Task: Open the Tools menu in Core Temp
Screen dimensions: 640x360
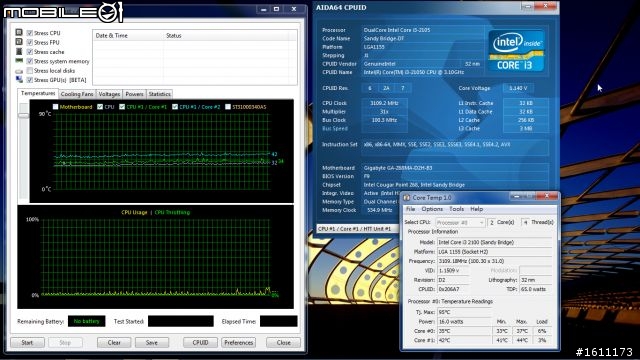Action: [456, 209]
